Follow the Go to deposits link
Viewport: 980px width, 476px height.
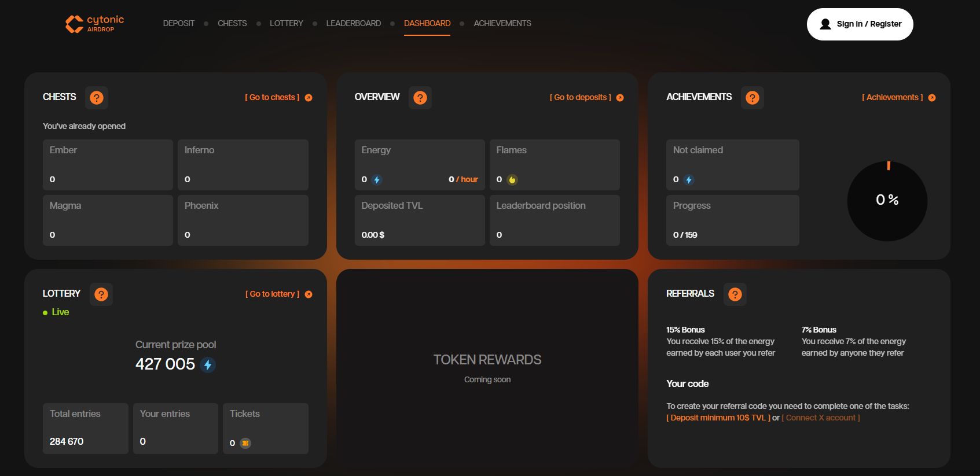[580, 98]
